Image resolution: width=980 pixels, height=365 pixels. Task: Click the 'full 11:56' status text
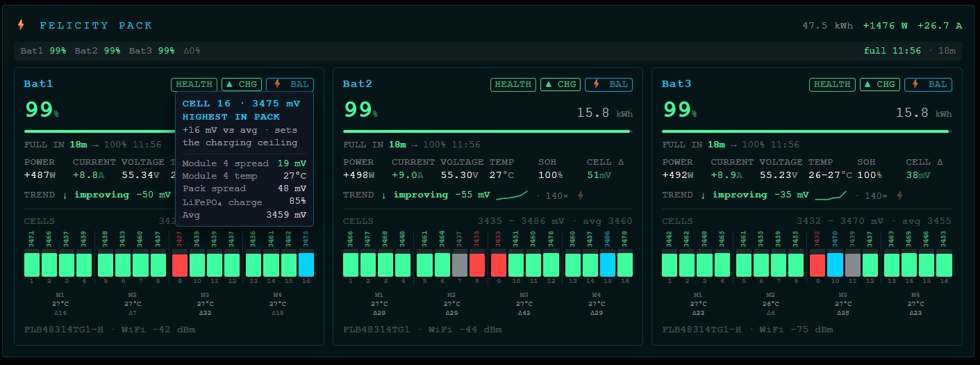tap(892, 51)
